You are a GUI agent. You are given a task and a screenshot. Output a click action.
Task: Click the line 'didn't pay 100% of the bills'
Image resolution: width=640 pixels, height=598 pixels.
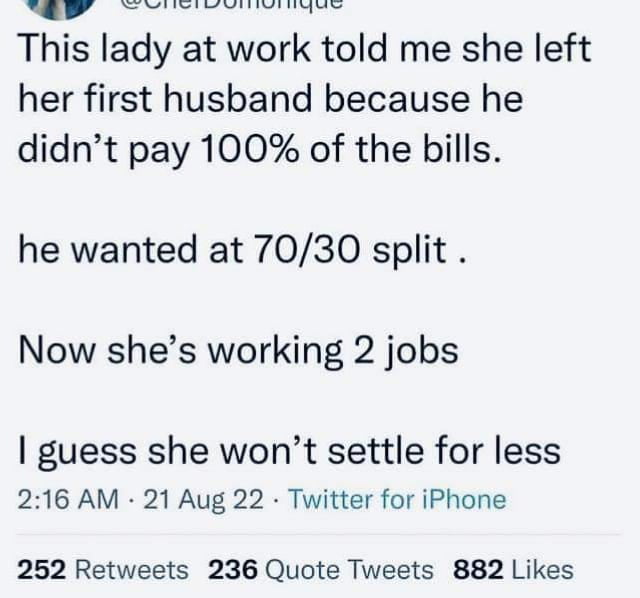point(259,149)
